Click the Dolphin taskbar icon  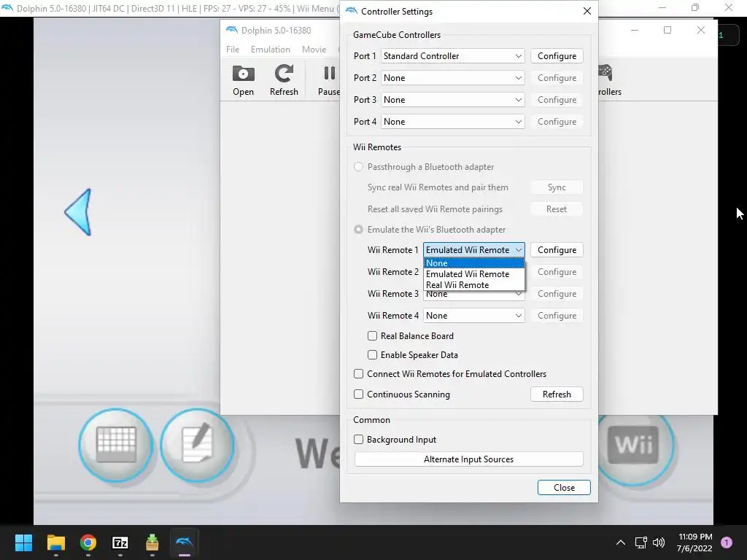[185, 542]
